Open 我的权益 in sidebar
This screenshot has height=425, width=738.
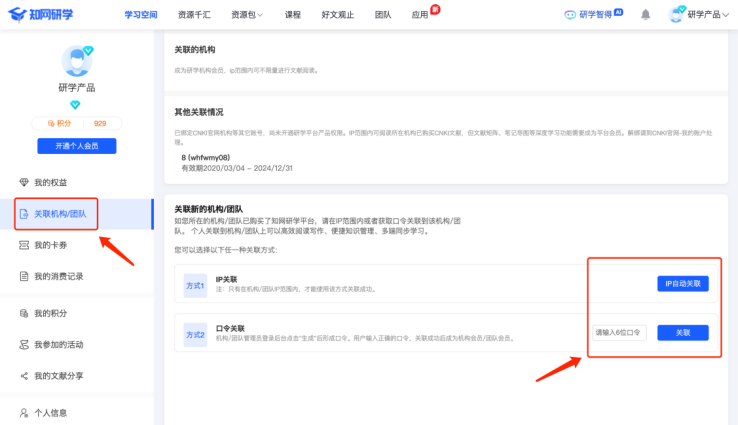click(x=50, y=182)
